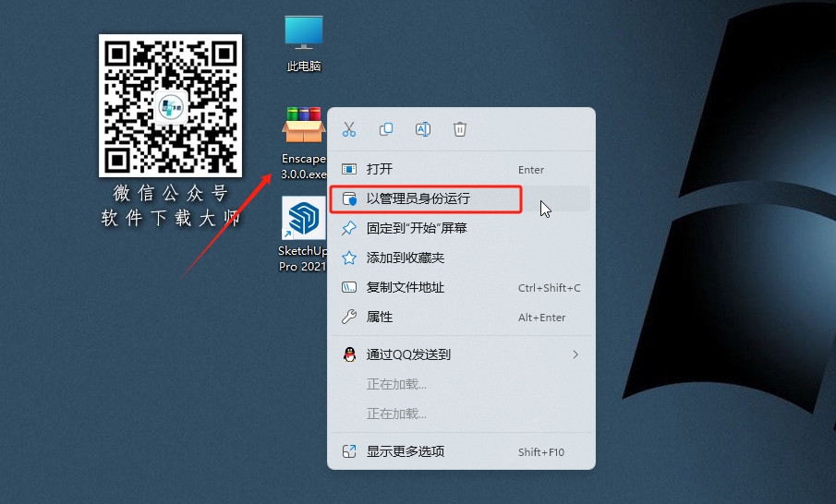Click the Copy icon in context menu
836x504 pixels.
386,129
